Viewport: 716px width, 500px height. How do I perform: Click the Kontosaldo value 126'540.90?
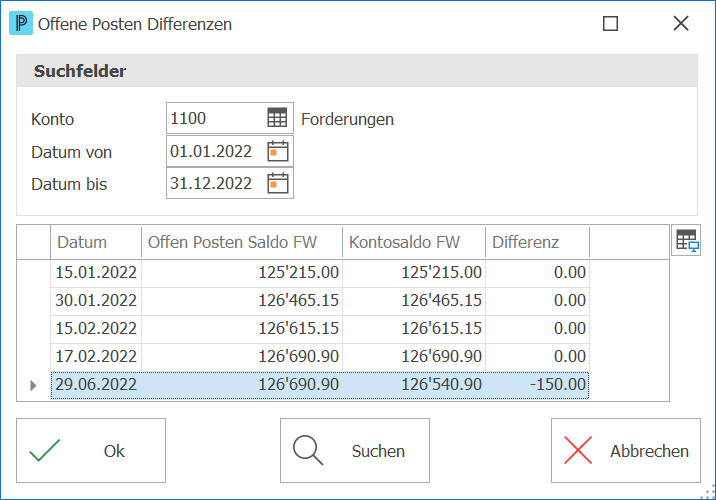tap(414, 384)
